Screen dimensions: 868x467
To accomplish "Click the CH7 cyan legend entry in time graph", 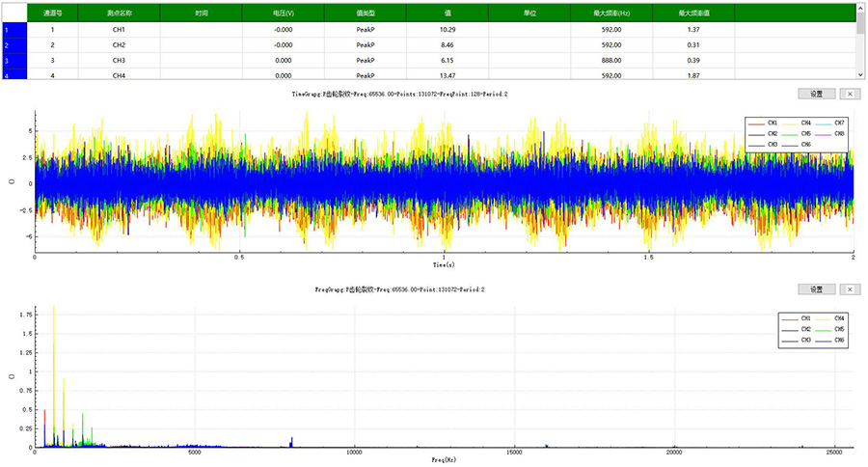I will (831, 124).
